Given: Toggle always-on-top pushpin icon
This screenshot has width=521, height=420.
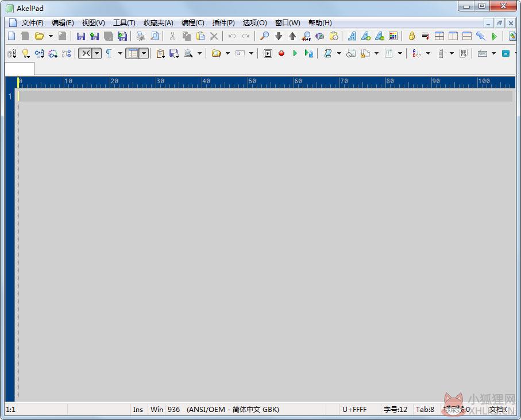Looking at the screenshot, I should pyautogui.click(x=480, y=36).
